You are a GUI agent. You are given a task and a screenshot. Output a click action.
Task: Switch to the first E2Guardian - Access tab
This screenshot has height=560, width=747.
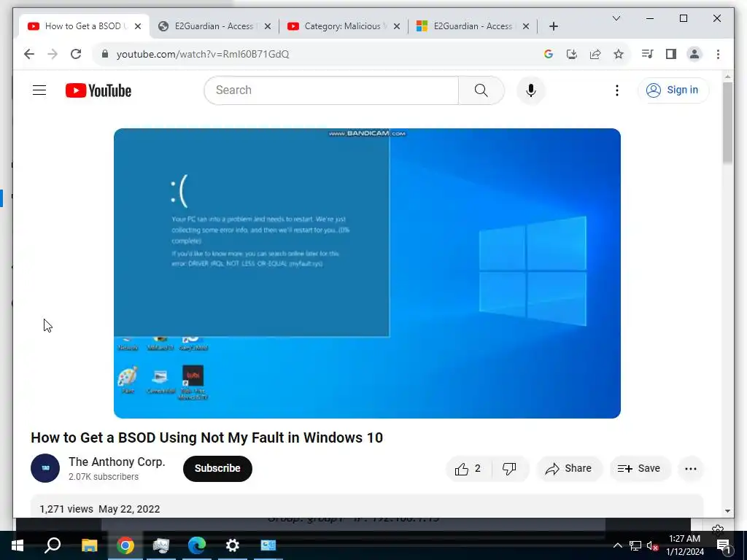point(214,26)
